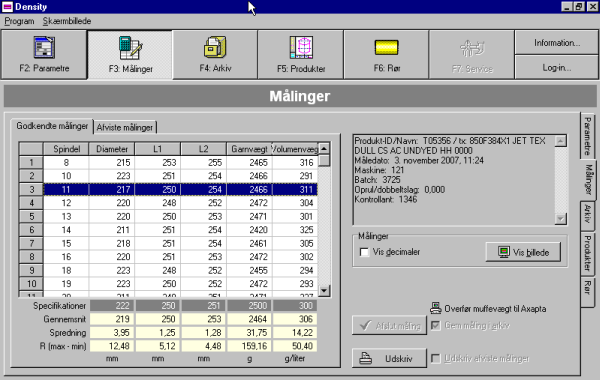Screen dimensions: 600x380
Task: Click the Density application icon in the title bar
Action: click(x=7, y=7)
